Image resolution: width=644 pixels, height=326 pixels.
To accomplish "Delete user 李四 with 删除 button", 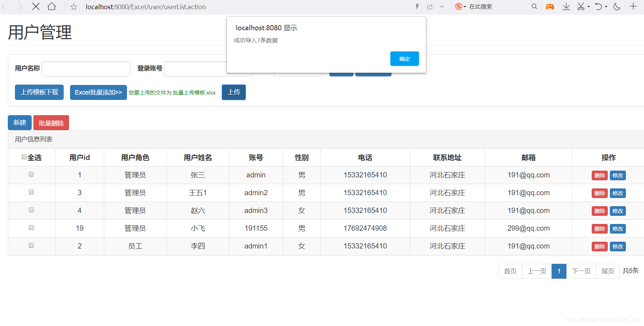I will click(x=600, y=246).
